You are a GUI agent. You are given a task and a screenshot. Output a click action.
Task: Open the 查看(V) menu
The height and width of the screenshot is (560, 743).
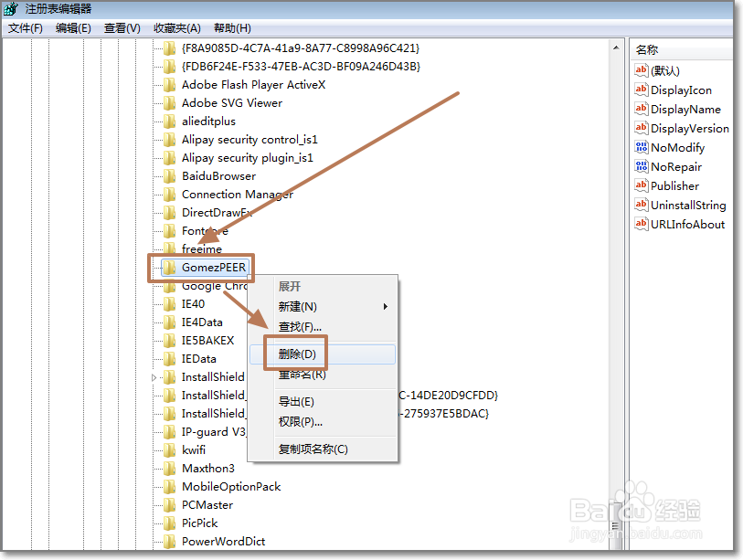[122, 28]
